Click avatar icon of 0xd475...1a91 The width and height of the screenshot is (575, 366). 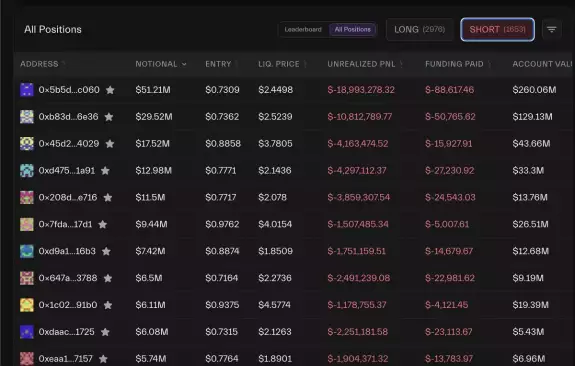(27, 171)
